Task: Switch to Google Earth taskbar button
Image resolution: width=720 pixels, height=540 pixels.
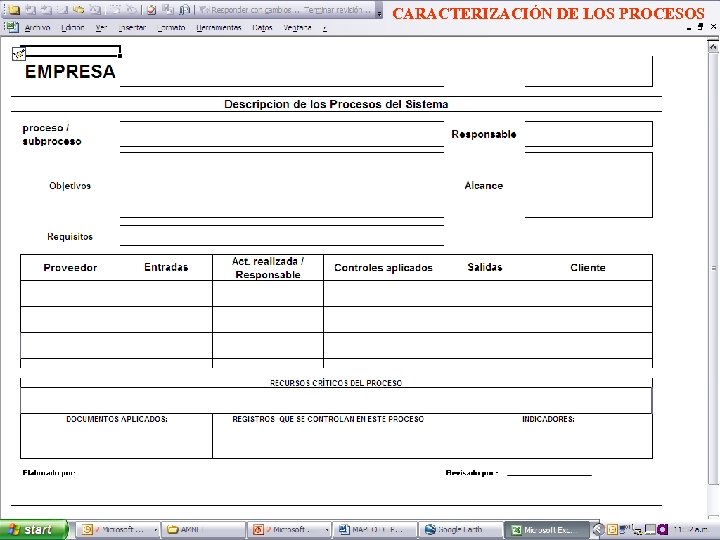Action: pos(460,530)
